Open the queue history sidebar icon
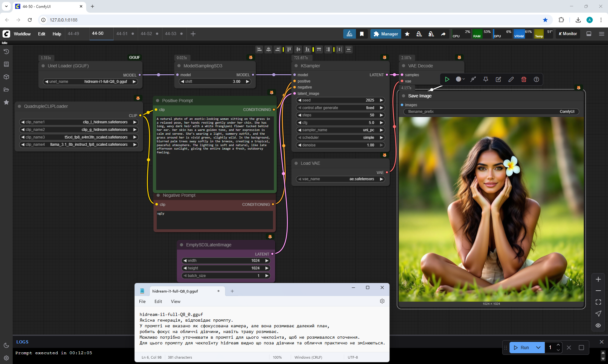 click(6, 52)
